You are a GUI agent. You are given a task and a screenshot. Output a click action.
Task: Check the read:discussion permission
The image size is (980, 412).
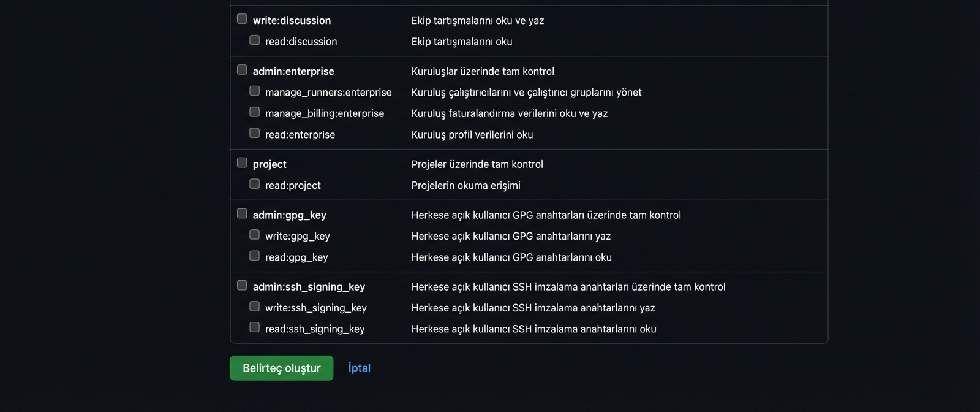254,40
